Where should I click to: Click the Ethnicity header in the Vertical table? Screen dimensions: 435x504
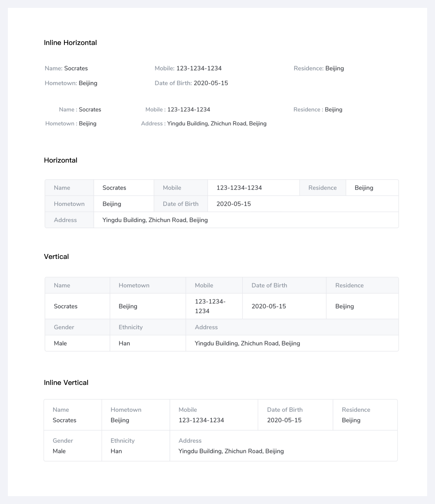click(x=130, y=327)
